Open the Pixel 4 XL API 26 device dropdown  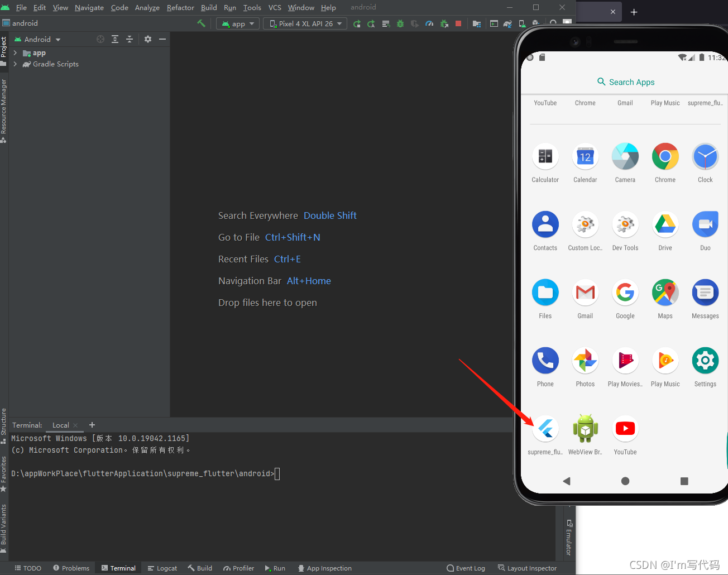305,23
